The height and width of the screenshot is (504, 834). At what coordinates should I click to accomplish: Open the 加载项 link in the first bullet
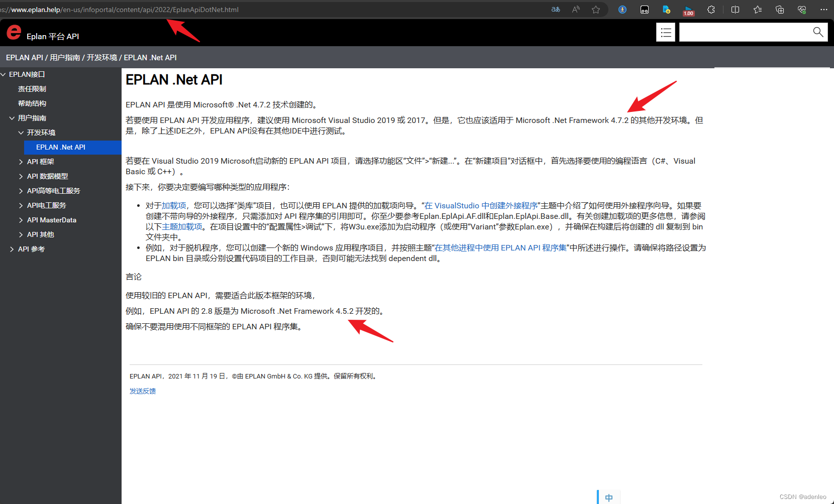[x=174, y=206]
